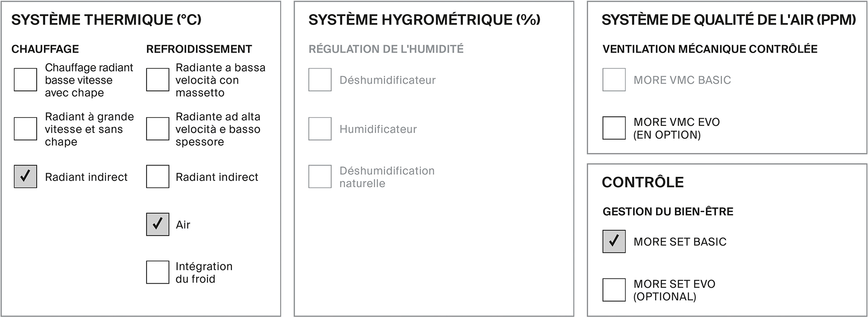Image resolution: width=868 pixels, height=318 pixels.
Task: Tick MORE SET EVO (OPTIONAL)
Action: pyautogui.click(x=614, y=290)
